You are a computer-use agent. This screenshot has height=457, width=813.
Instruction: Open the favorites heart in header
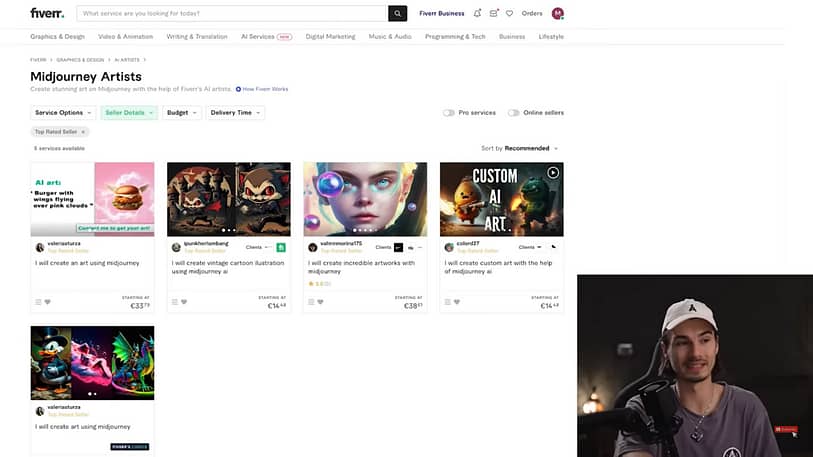[510, 13]
